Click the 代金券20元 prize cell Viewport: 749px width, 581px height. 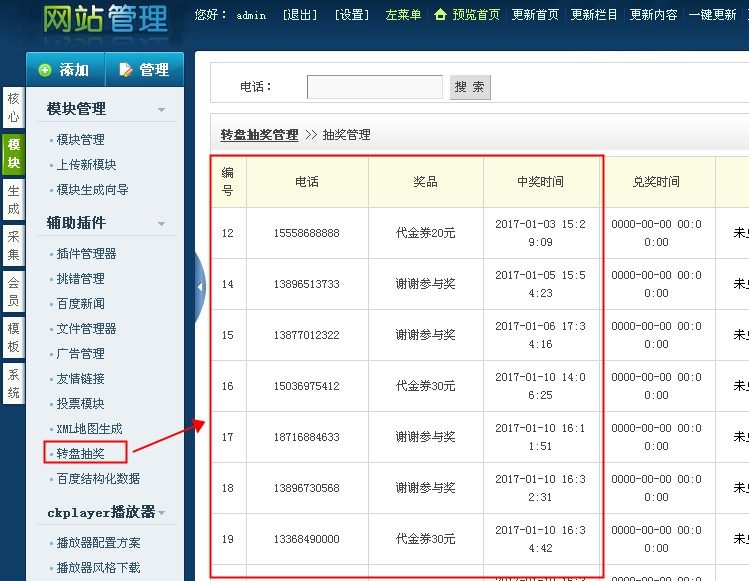[x=425, y=233]
